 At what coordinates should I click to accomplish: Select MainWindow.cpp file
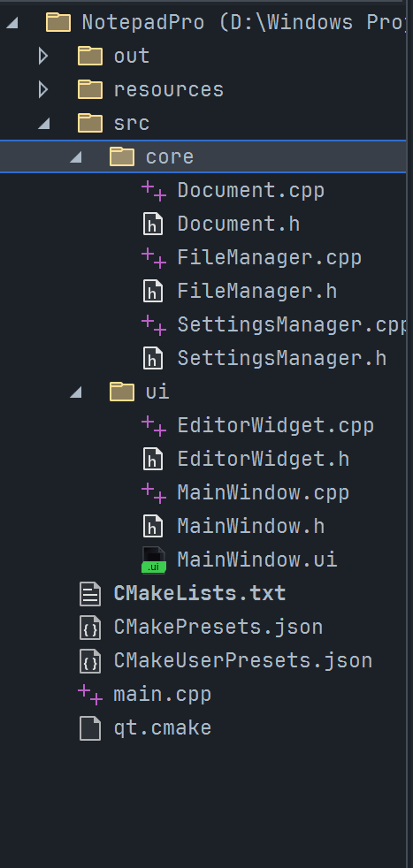[x=263, y=492]
